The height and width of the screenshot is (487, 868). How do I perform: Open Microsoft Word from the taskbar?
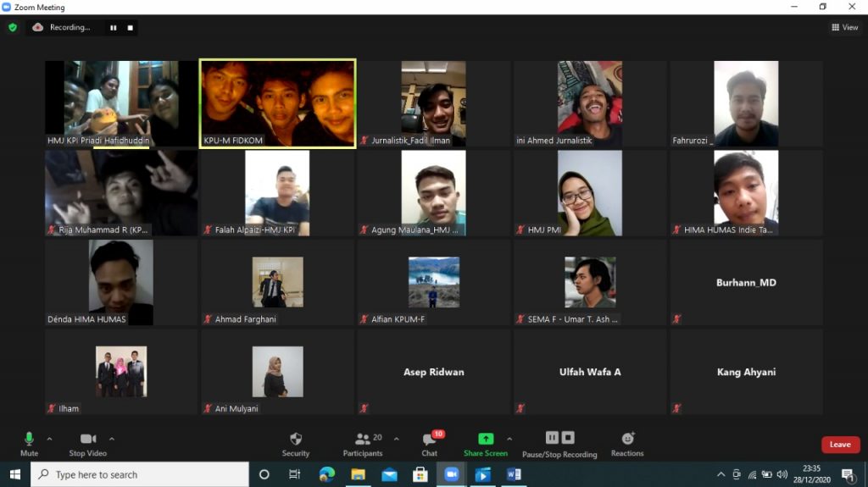(x=514, y=474)
